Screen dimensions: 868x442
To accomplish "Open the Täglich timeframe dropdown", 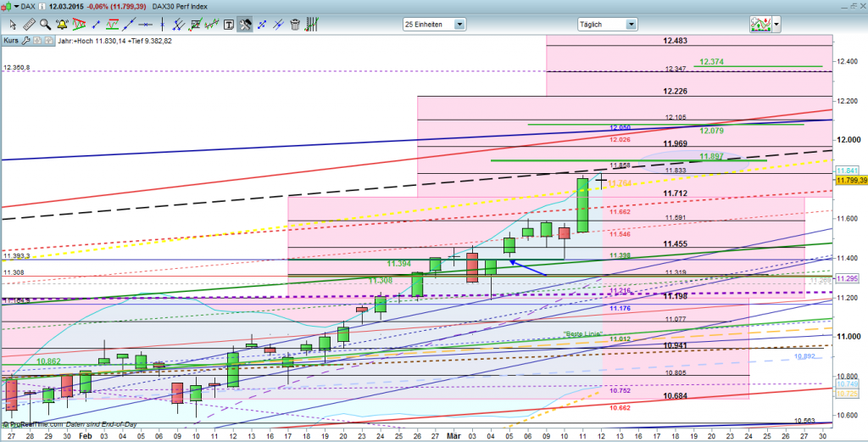I will (607, 25).
